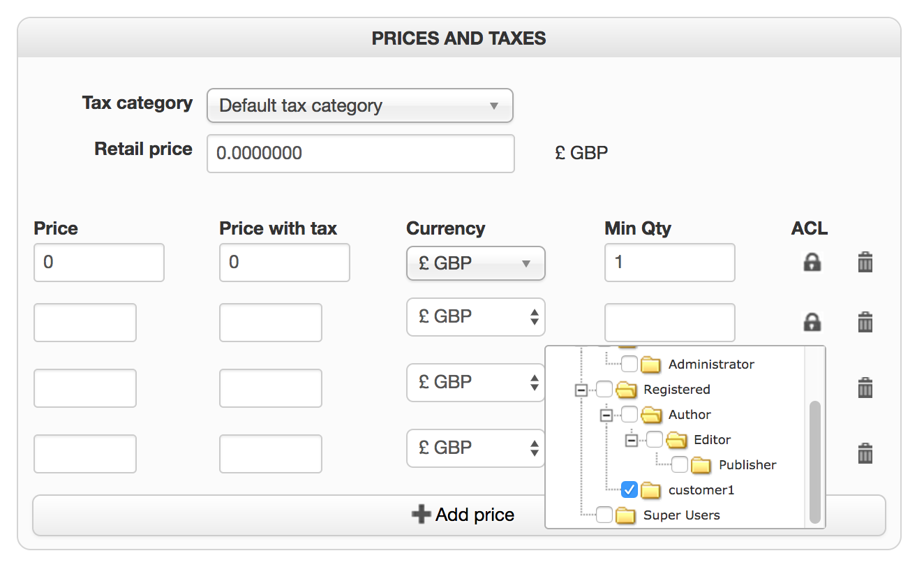Click ACL lock icon in first price row
Screen dimensions: 924x574
coord(812,263)
